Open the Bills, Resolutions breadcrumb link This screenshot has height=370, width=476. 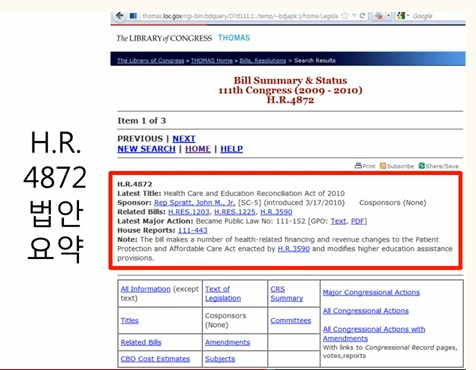(x=263, y=61)
